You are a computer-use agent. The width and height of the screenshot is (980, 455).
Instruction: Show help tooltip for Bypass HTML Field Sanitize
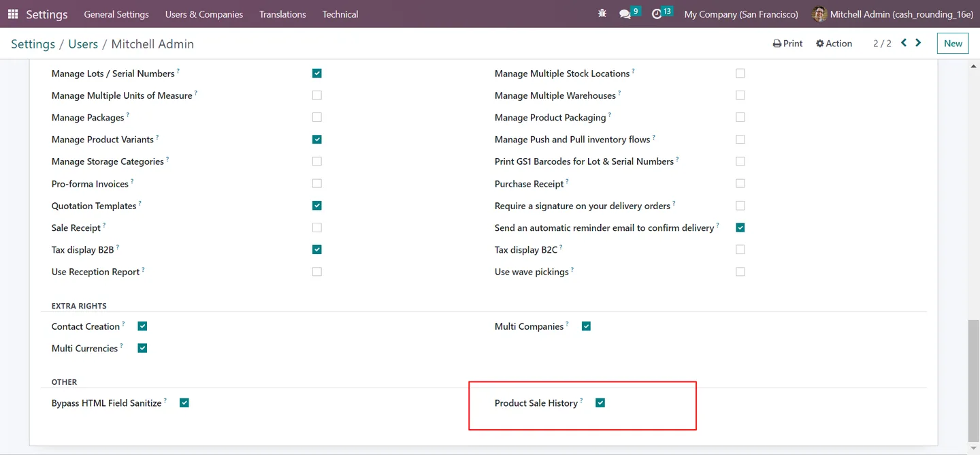pos(165,401)
